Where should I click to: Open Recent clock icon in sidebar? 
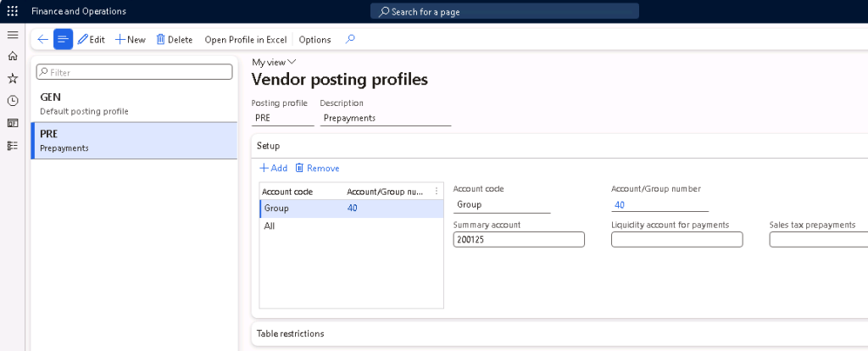pyautogui.click(x=12, y=100)
